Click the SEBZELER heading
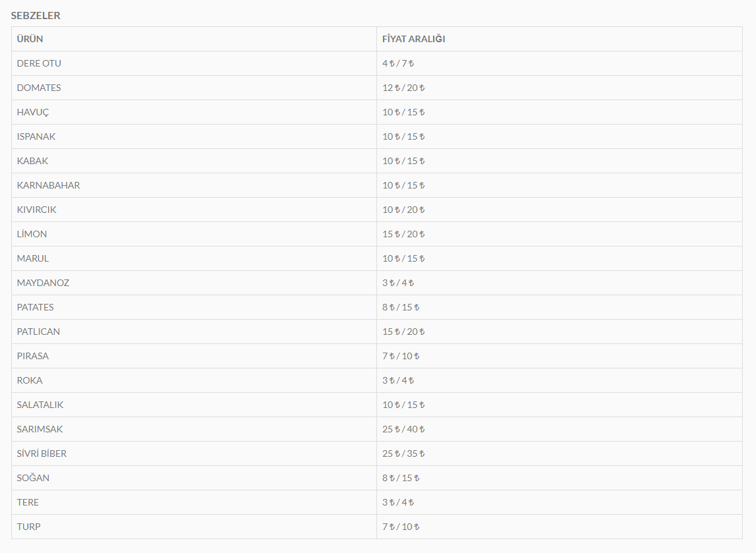Image resolution: width=756 pixels, height=553 pixels. click(x=36, y=15)
